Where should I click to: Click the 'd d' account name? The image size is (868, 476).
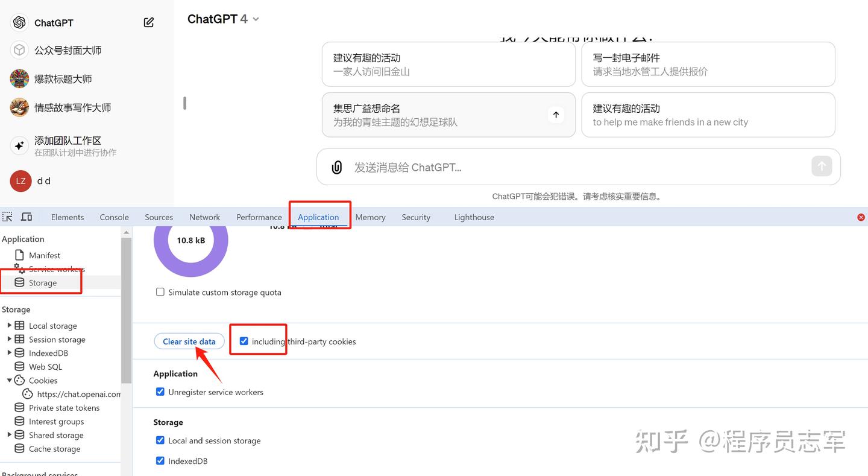coord(44,181)
